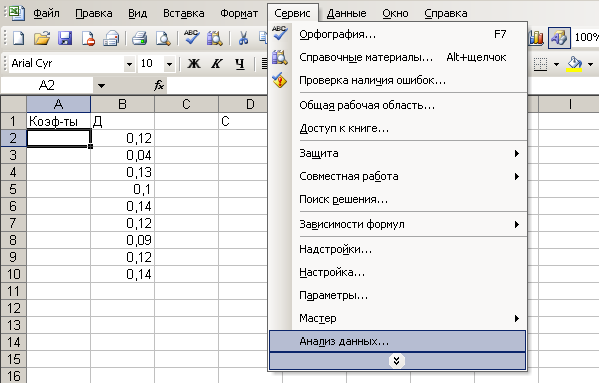Click the Print Preview magnifier icon
This screenshot has width=600, height=383.
163,38
